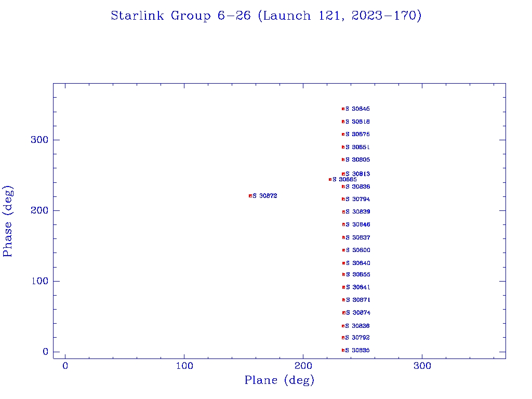The image size is (532, 399).
Task: Click the red data point for S 30874
Action: coord(344,313)
